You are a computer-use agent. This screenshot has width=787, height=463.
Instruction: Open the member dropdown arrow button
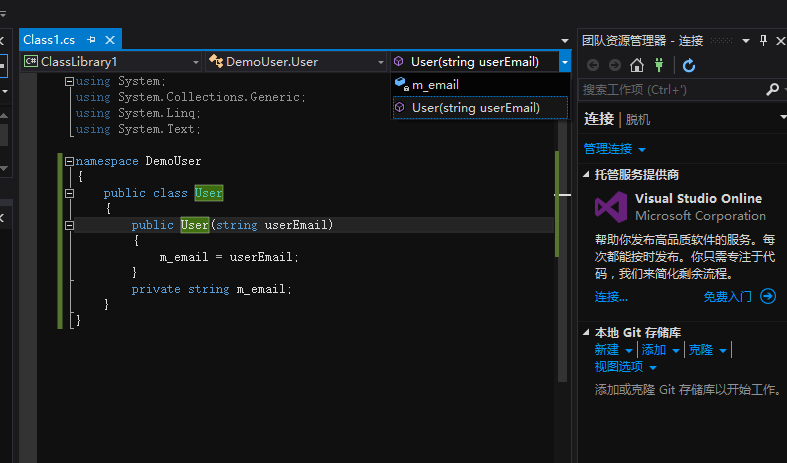pyautogui.click(x=565, y=62)
